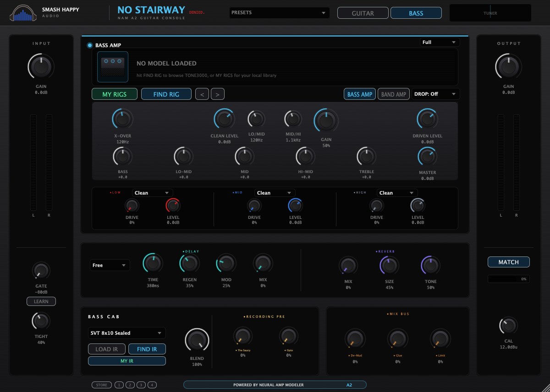Select Bass Amp mode
Viewport: 550px width, 392px height.
click(x=360, y=94)
